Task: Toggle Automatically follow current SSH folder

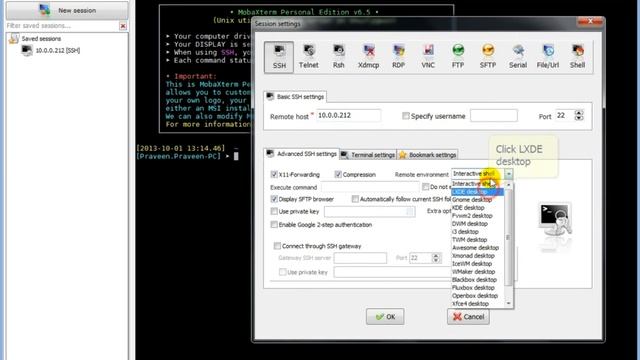Action: [355, 199]
